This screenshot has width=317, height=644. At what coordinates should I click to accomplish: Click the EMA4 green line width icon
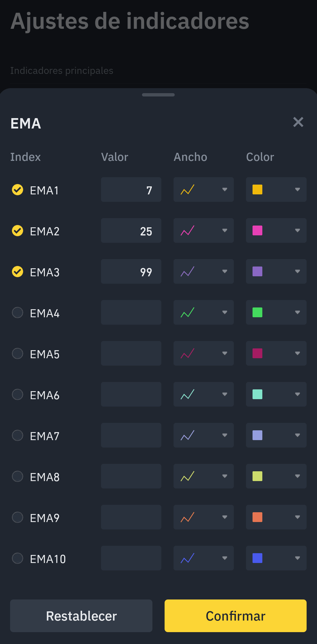pyautogui.click(x=187, y=313)
